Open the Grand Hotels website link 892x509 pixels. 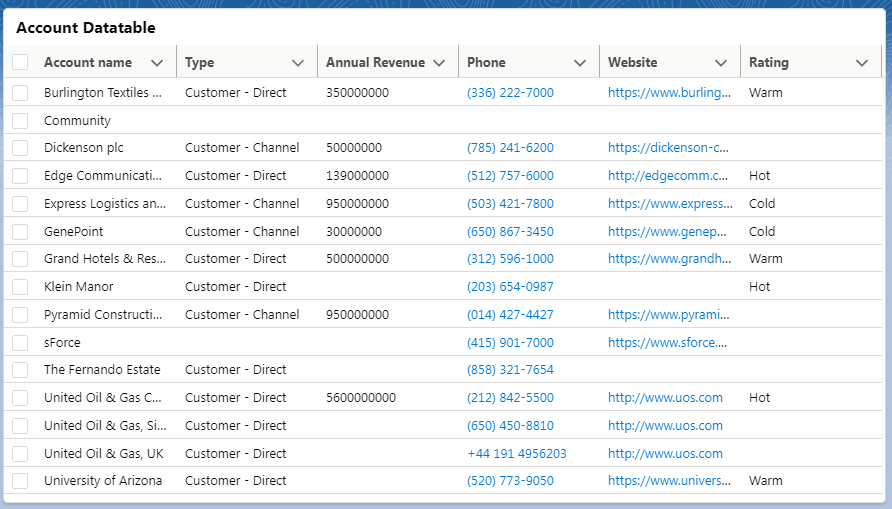coord(670,259)
